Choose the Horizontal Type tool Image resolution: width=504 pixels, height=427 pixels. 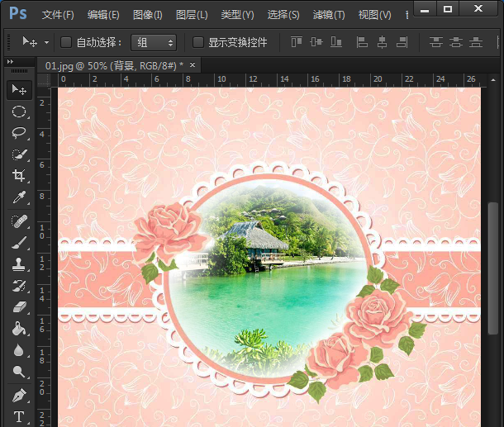[x=18, y=416]
